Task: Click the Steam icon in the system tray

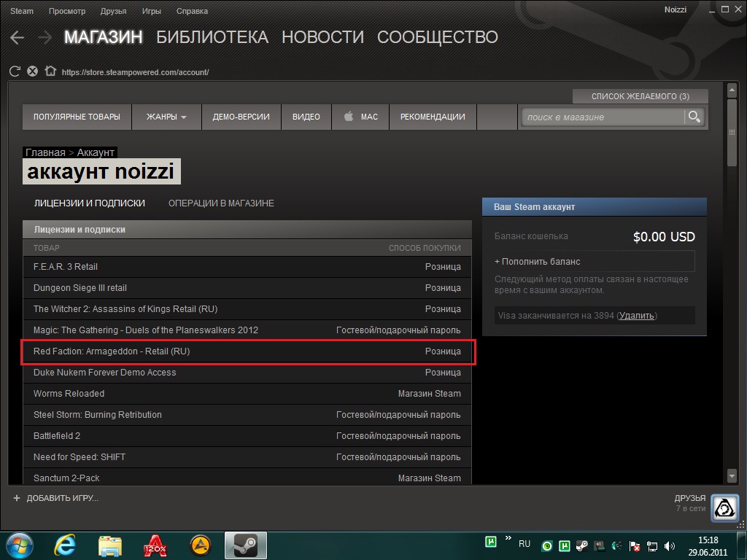Action: click(581, 545)
